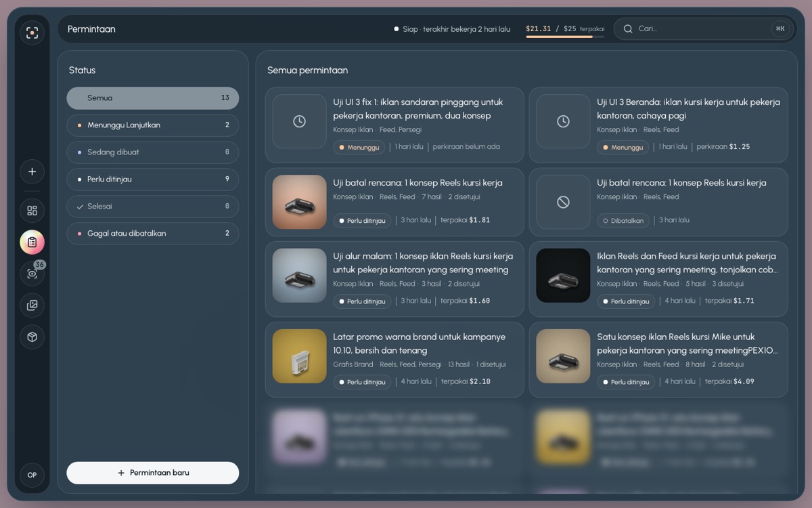Image resolution: width=812 pixels, height=508 pixels.
Task: Open the OP profile avatar
Action: [32, 475]
